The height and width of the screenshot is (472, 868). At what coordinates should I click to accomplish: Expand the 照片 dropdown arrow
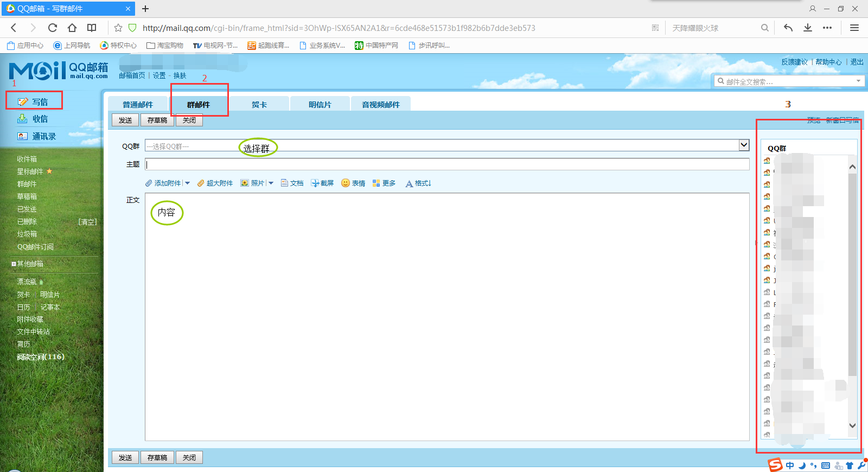pyautogui.click(x=271, y=183)
